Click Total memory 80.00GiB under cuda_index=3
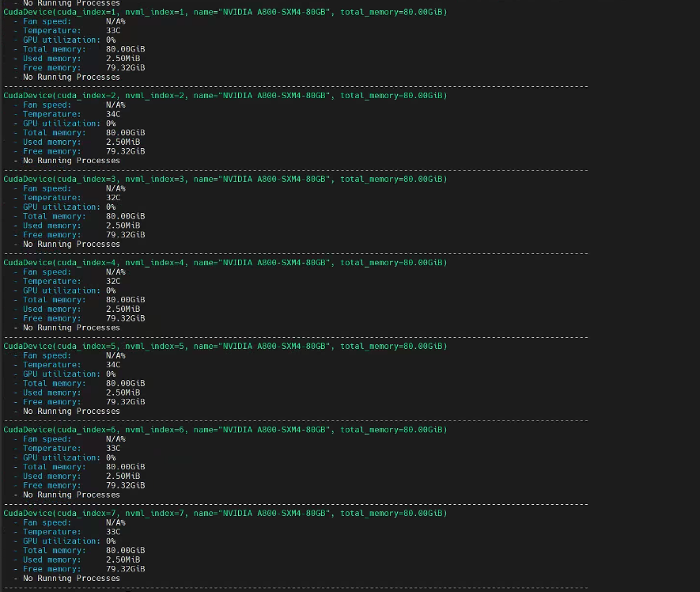Image resolution: width=700 pixels, height=592 pixels. point(84,217)
